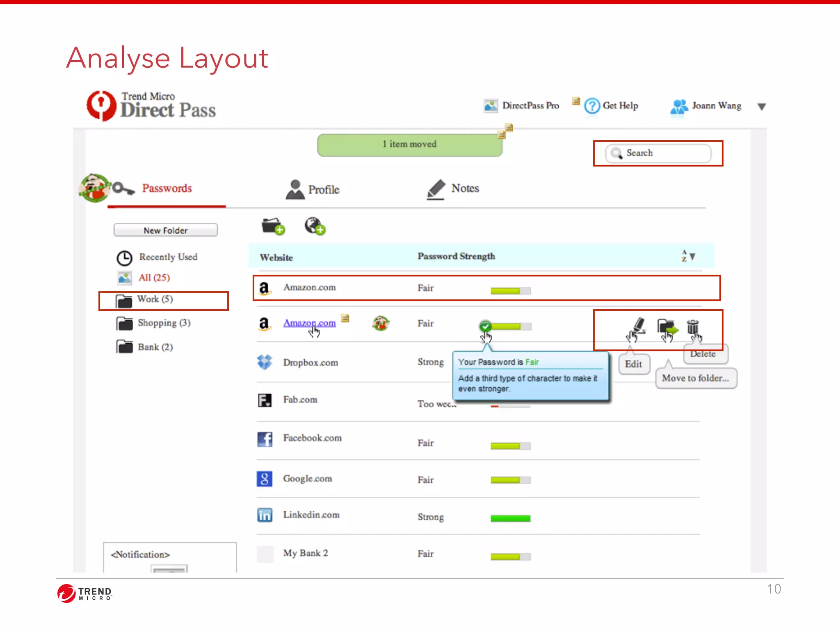Open the Dropbox.com entry
Image resolution: width=840 pixels, height=630 pixels.
pos(310,363)
